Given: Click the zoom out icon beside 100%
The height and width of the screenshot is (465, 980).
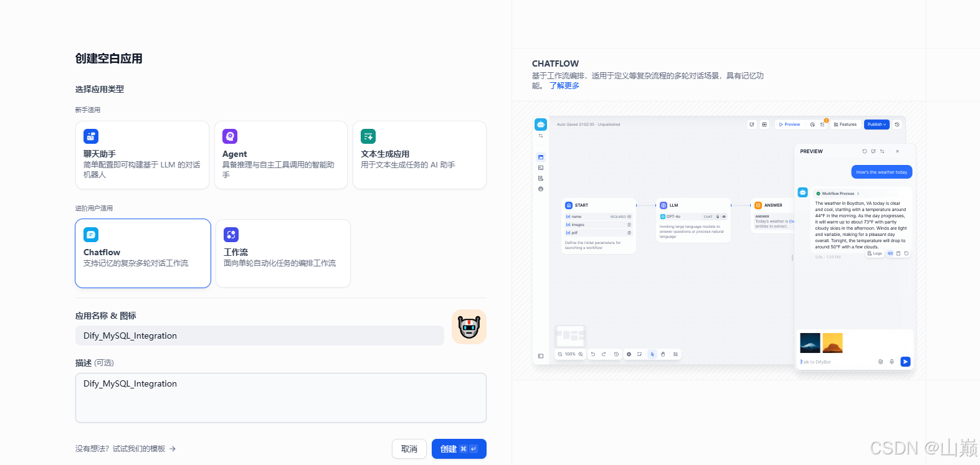Looking at the screenshot, I should coord(560,354).
